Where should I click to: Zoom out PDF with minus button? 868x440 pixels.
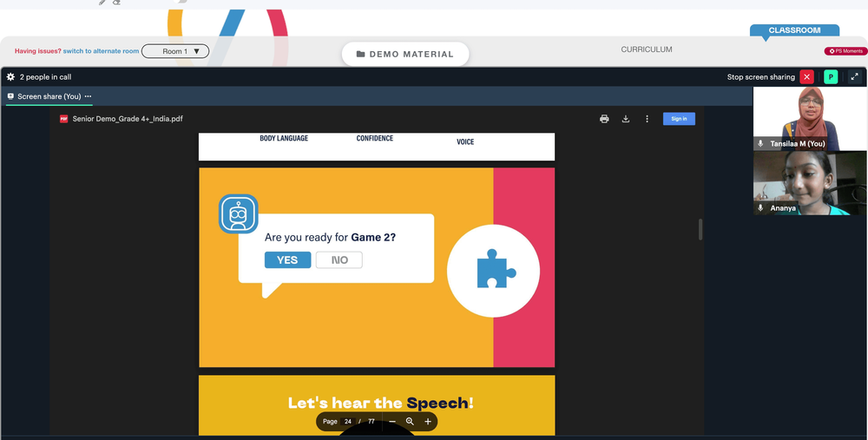[392, 421]
